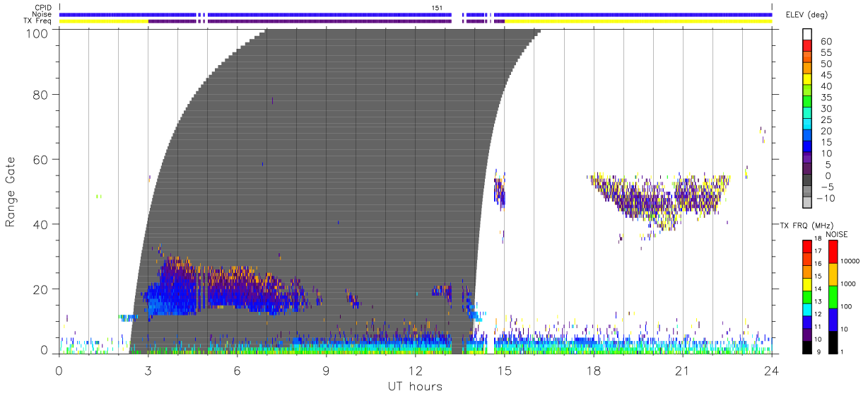Click the black bottom segment of TX FRQ bar

click(807, 347)
